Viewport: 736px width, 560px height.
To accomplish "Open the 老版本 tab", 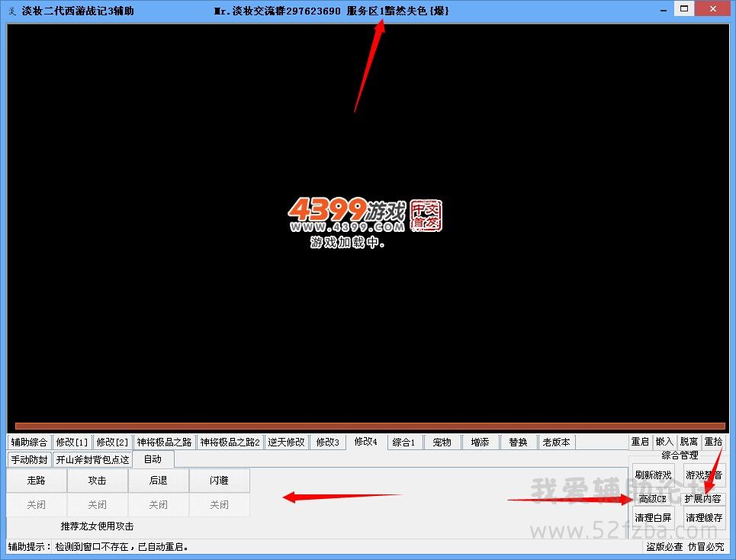I will [557, 443].
